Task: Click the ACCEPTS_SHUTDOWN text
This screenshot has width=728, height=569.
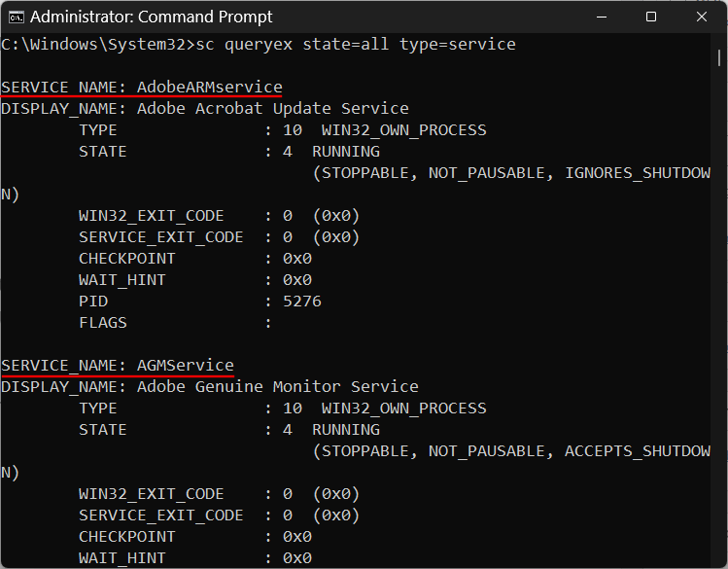Action: point(637,451)
